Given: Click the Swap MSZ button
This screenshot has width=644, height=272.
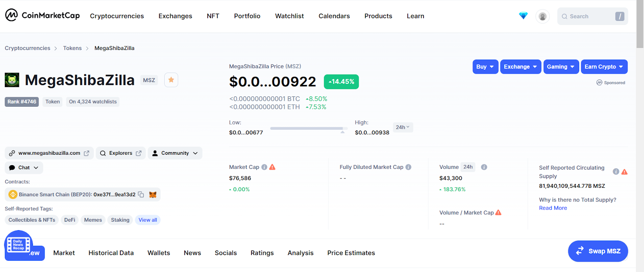Looking at the screenshot, I should 598,251.
